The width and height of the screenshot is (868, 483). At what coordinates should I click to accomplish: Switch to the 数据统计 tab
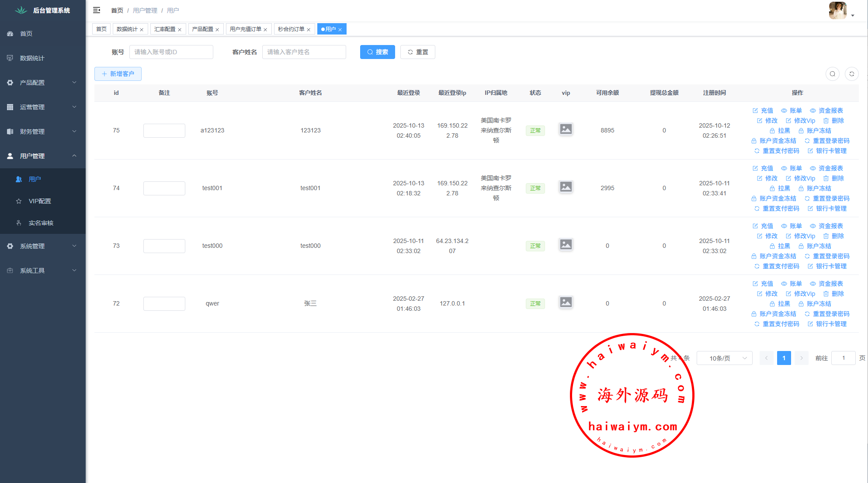coord(127,29)
